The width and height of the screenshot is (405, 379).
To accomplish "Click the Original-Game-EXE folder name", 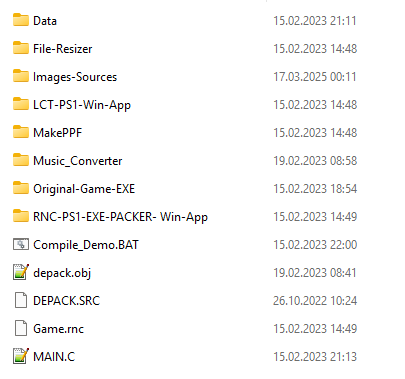I will click(x=84, y=189).
